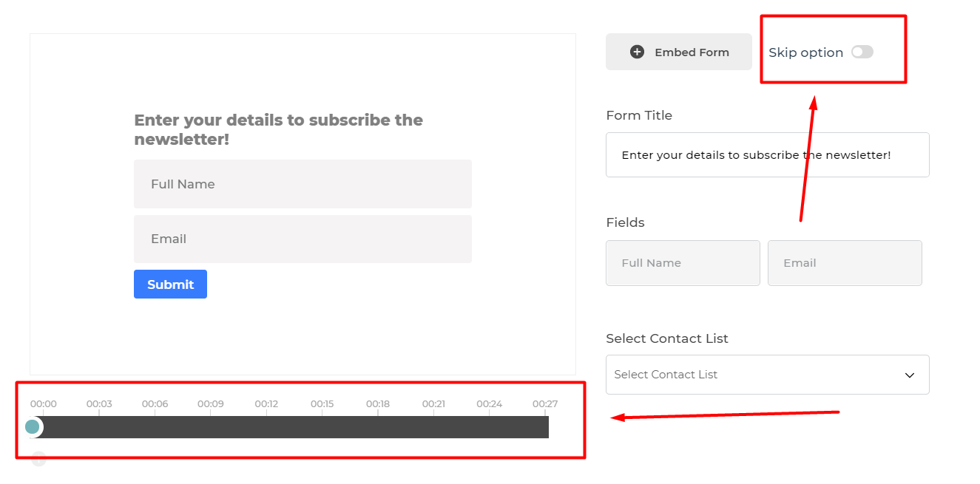Select the Full Name chip under Fields

[683, 263]
